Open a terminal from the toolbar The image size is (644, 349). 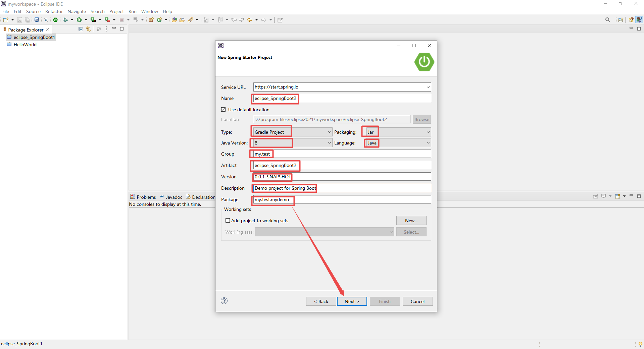pos(37,20)
